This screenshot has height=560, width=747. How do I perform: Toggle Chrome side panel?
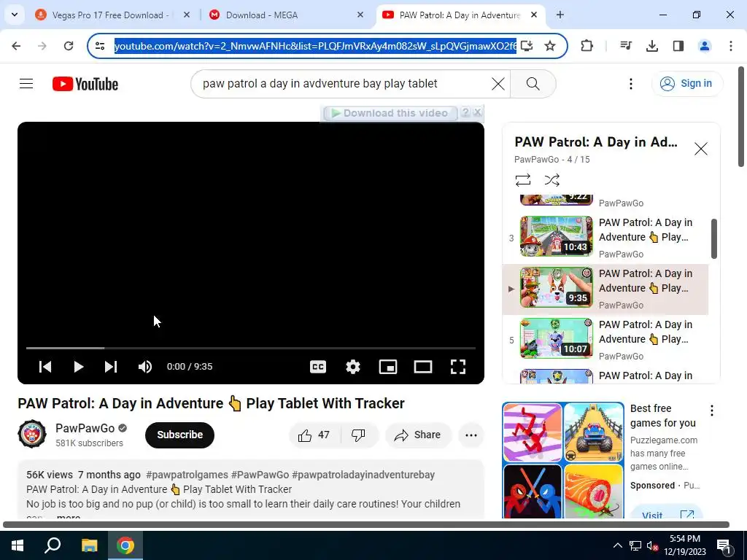(678, 46)
